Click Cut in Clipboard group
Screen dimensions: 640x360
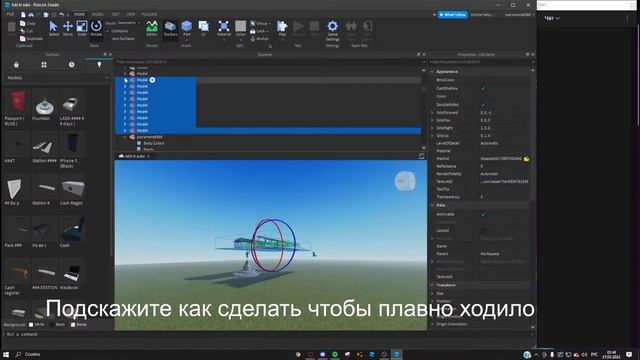click(27, 31)
